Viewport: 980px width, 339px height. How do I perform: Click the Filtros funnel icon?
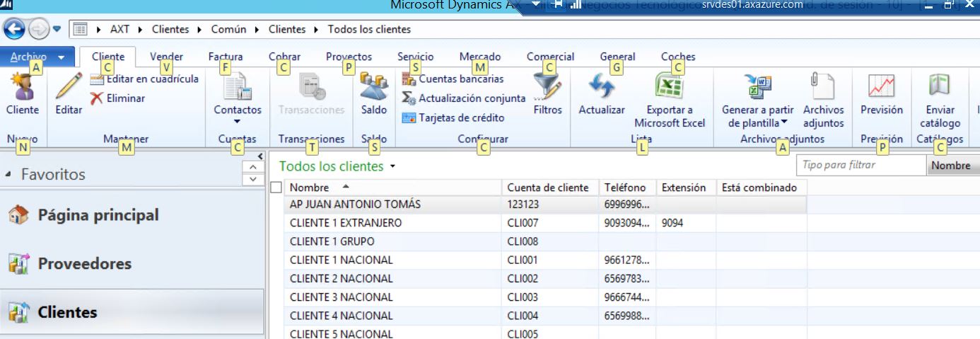click(547, 88)
